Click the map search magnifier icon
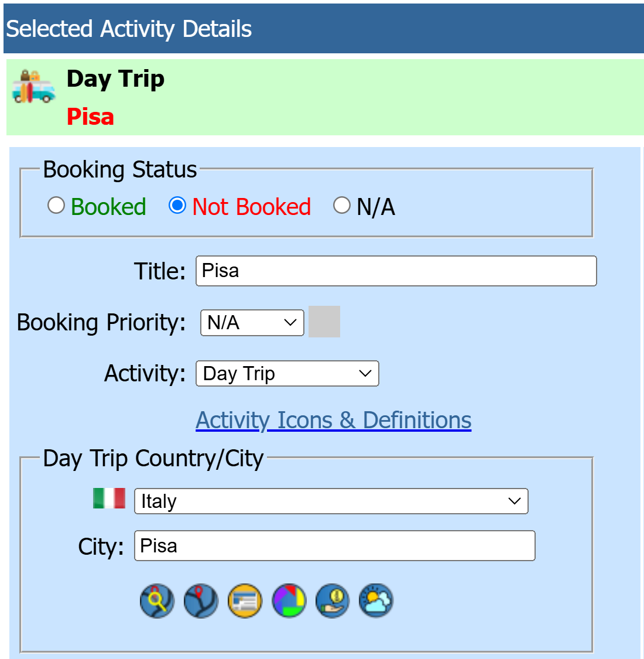The image size is (644, 659). pyautogui.click(x=157, y=601)
